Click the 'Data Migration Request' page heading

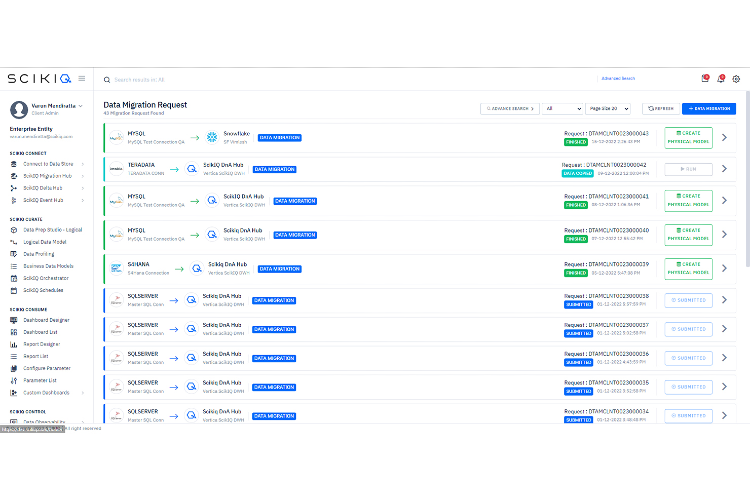pyautogui.click(x=145, y=105)
